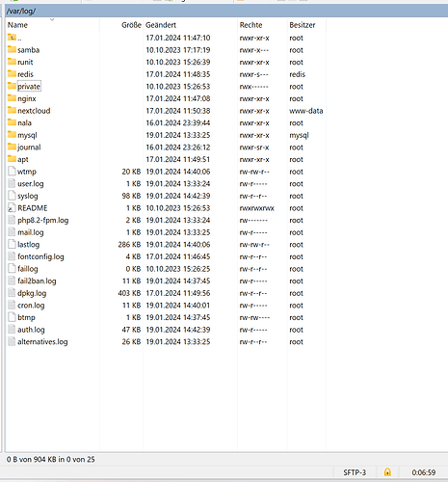Click the syslog file icon
The height and width of the screenshot is (482, 448).
click(12, 196)
